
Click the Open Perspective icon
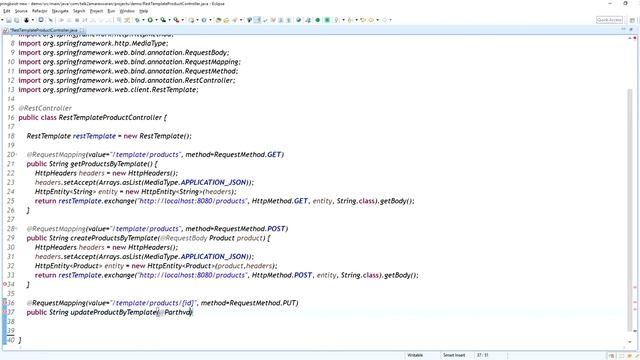point(632,20)
